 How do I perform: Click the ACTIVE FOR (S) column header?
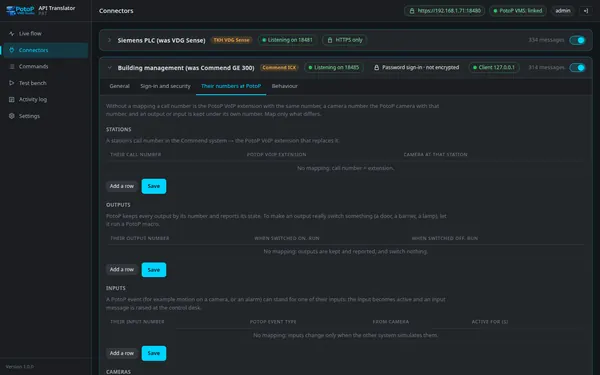pos(490,322)
